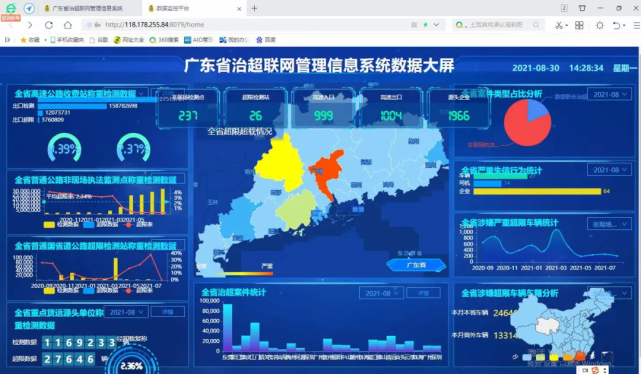Select the second browser tab with close button
The image size is (641, 374).
(194, 8)
